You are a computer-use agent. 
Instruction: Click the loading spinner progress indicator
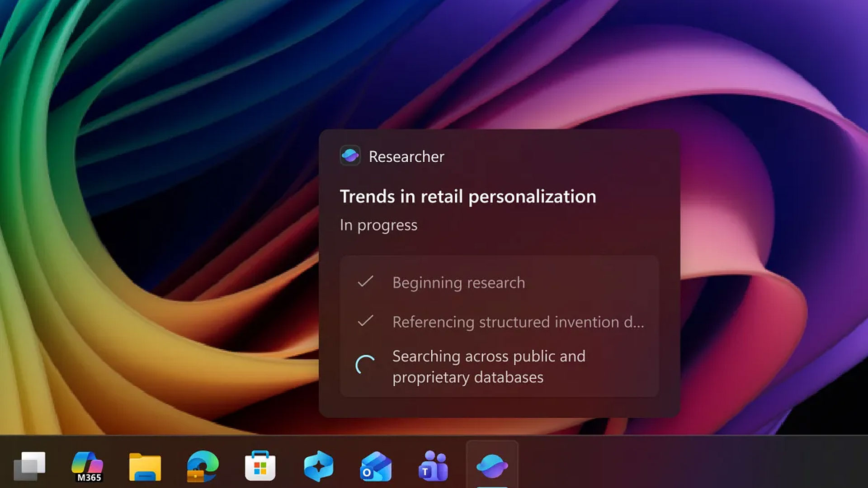tap(365, 365)
